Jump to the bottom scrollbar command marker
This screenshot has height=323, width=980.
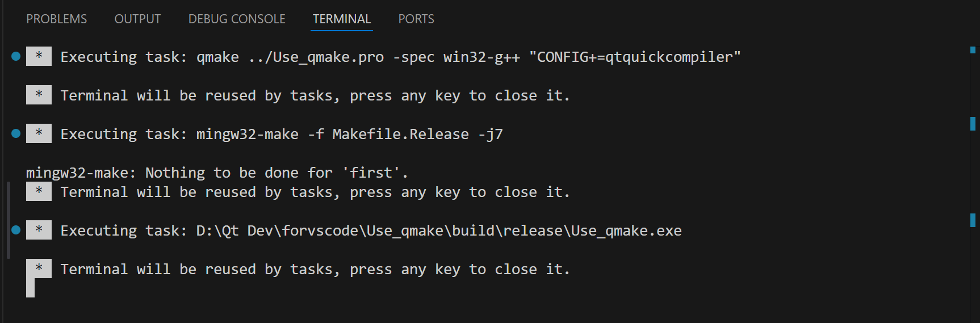(973, 220)
